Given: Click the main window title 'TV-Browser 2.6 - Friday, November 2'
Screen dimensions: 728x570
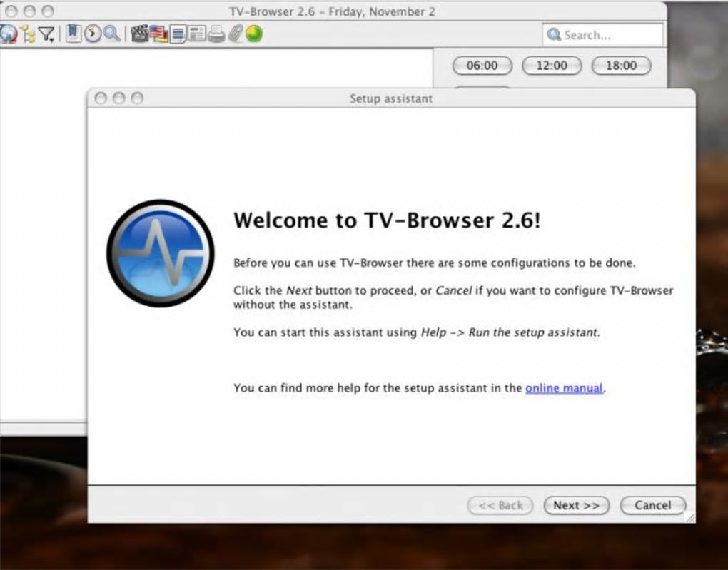Looking at the screenshot, I should 333,11.
